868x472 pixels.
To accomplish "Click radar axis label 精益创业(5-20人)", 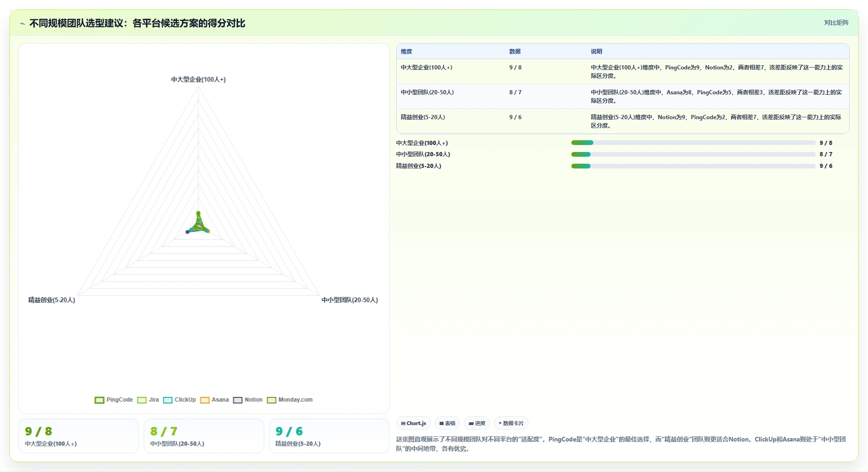I will coord(52,300).
